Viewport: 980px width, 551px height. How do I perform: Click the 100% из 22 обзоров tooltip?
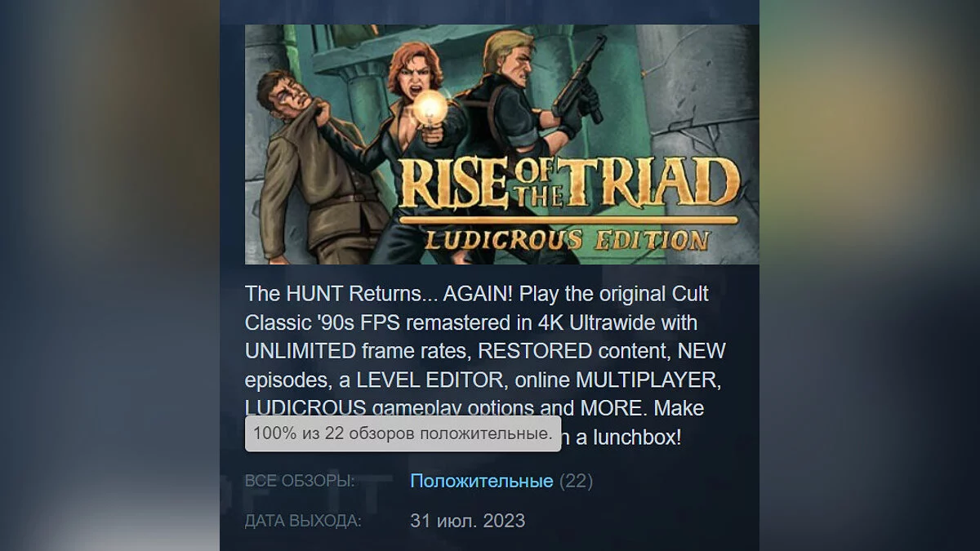(x=403, y=433)
